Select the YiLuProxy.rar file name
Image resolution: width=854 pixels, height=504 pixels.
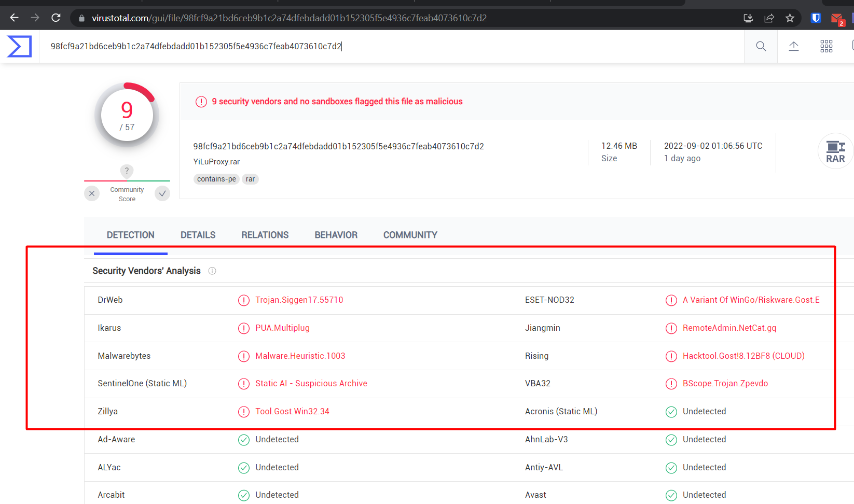point(216,162)
